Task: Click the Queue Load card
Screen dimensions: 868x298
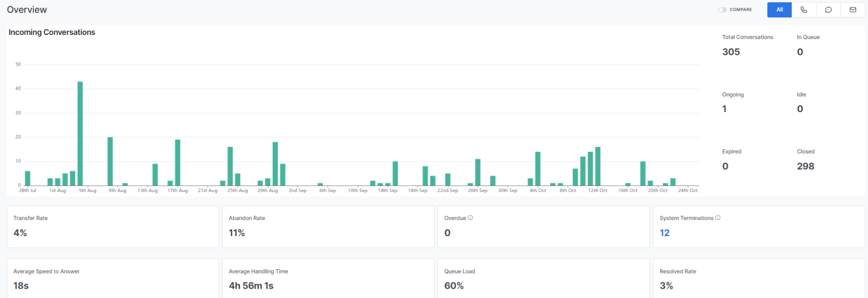Action: coord(543,279)
